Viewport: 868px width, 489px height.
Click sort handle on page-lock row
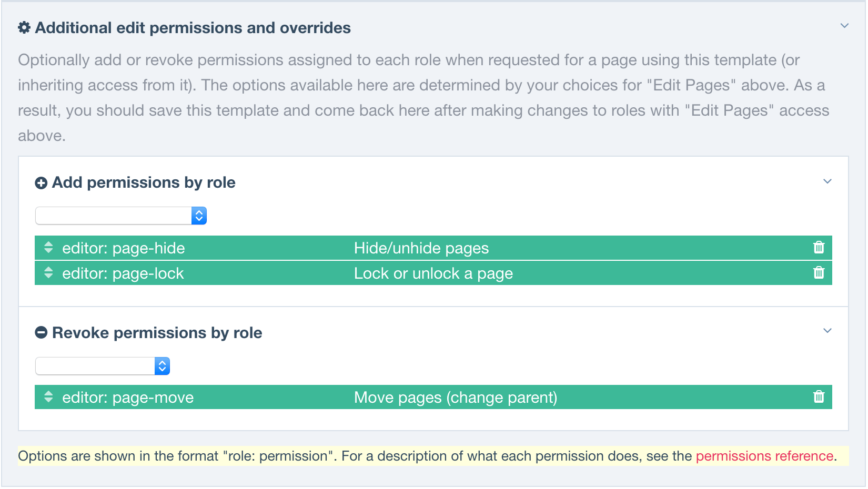click(x=48, y=273)
